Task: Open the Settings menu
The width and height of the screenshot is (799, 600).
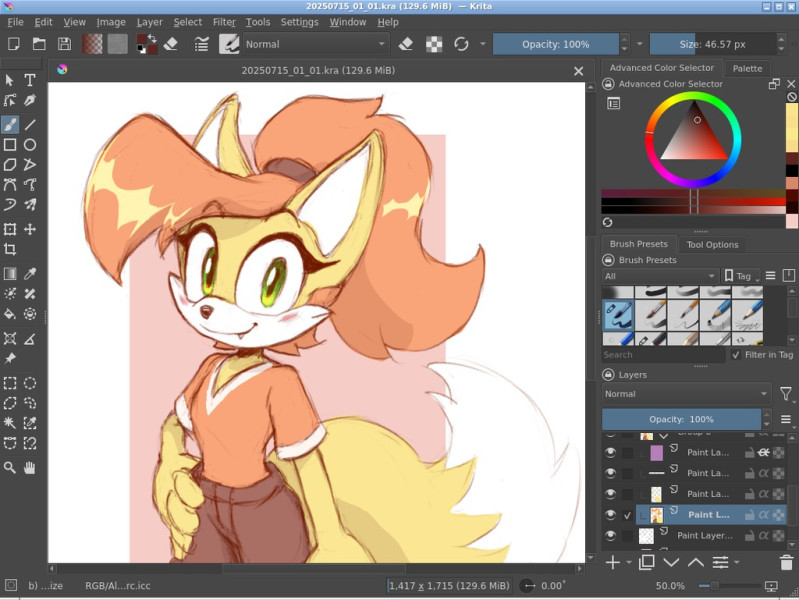Action: (299, 22)
